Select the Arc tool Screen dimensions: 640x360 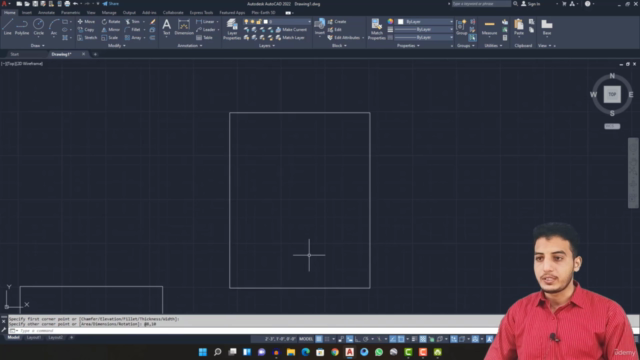(54, 27)
